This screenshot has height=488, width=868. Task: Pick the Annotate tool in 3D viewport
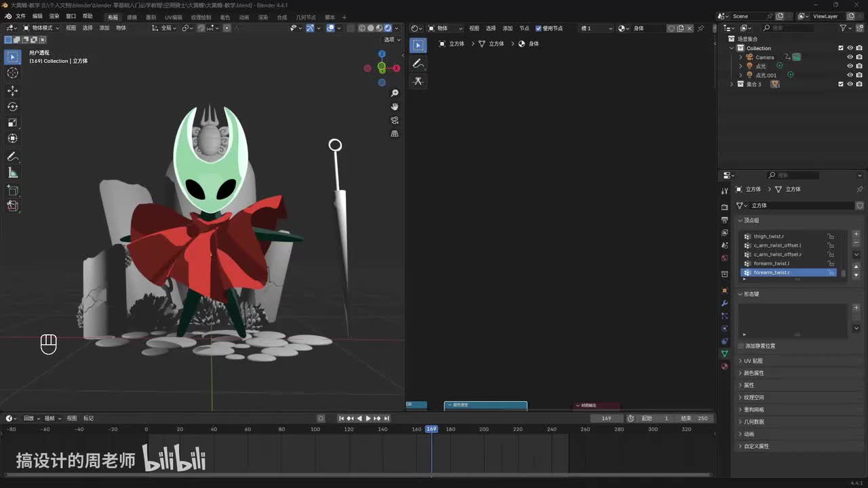[x=12, y=157]
